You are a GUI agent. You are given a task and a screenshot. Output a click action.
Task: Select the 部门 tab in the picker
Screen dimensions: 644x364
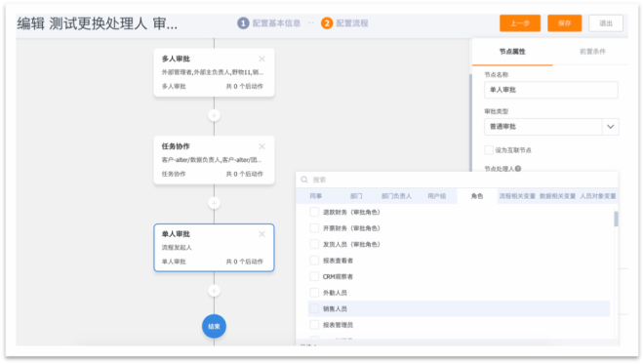pos(356,196)
